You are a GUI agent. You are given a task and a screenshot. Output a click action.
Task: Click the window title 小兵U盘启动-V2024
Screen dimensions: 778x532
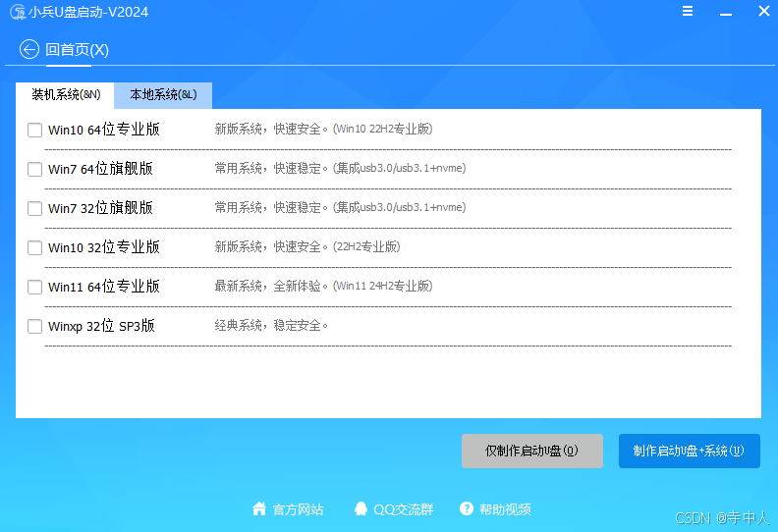[88, 12]
